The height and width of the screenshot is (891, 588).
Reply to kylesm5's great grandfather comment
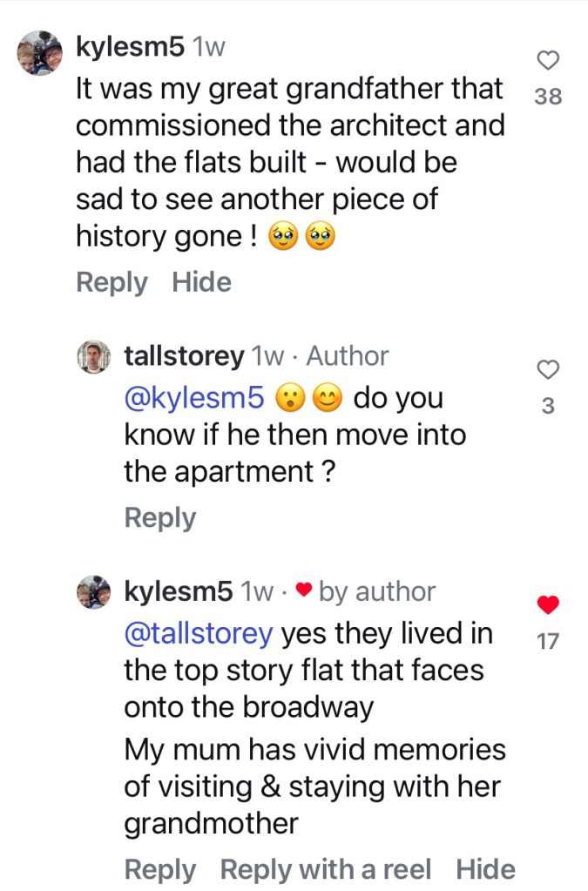tap(112, 282)
